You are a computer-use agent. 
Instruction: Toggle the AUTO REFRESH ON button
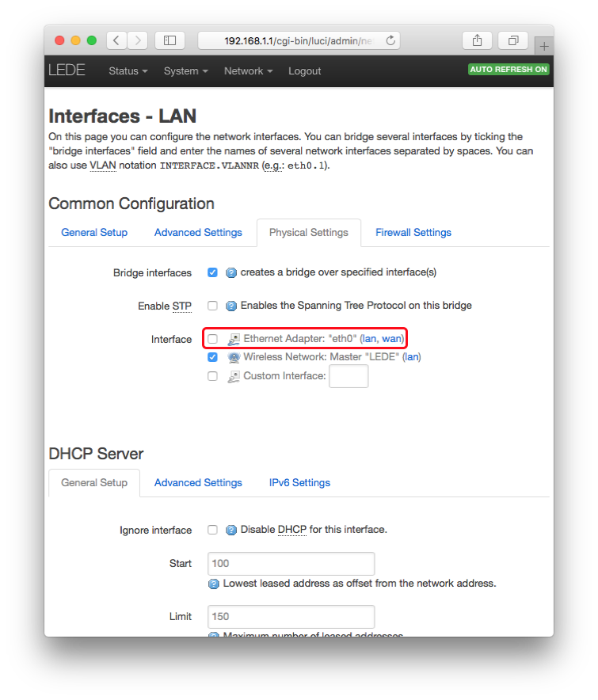508,69
